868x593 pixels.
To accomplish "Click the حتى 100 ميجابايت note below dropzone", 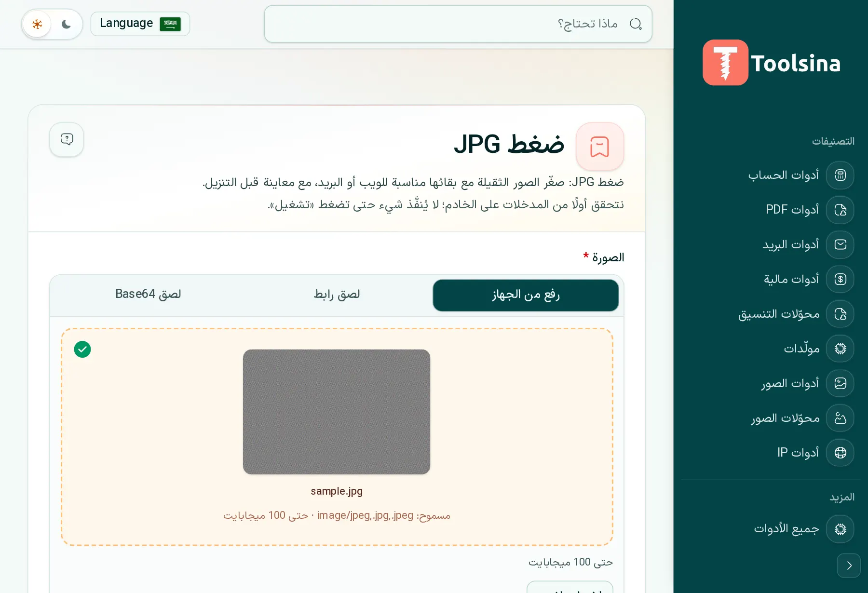I will (x=570, y=562).
